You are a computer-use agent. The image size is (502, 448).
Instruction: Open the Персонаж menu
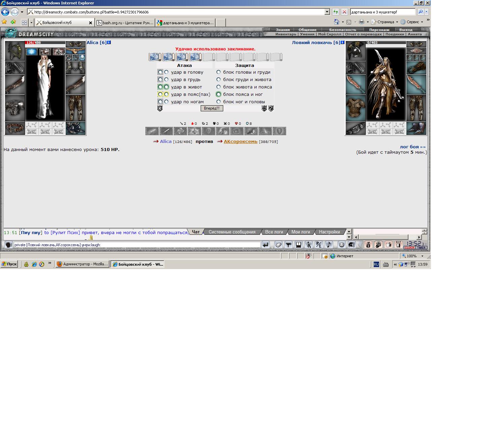[x=379, y=30]
